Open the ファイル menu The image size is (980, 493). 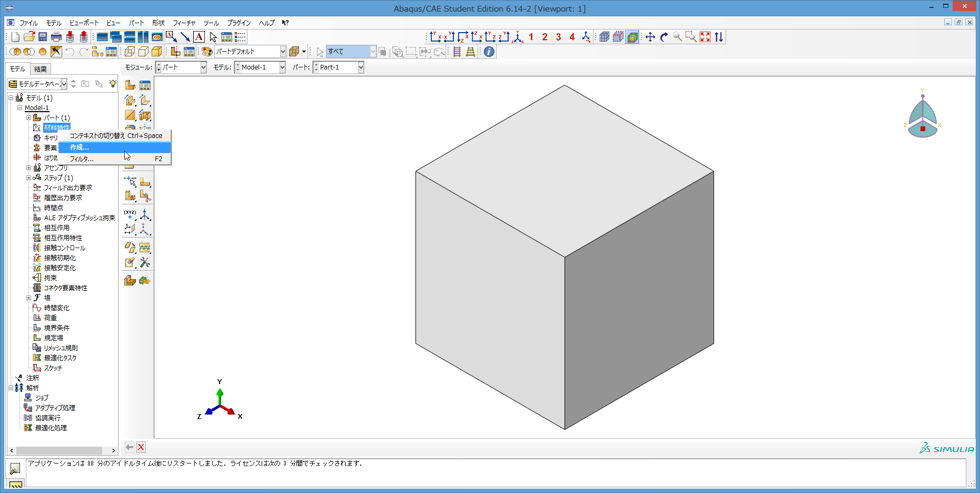29,23
